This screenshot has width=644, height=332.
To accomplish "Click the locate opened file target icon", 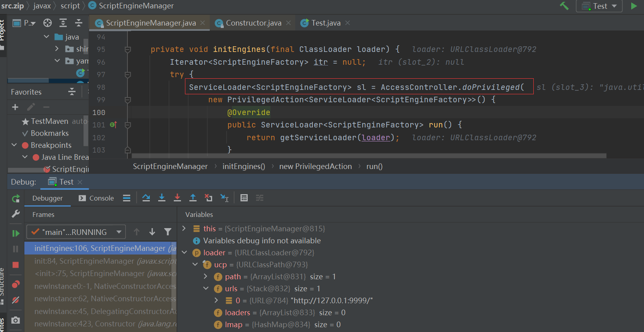I will 48,23.
